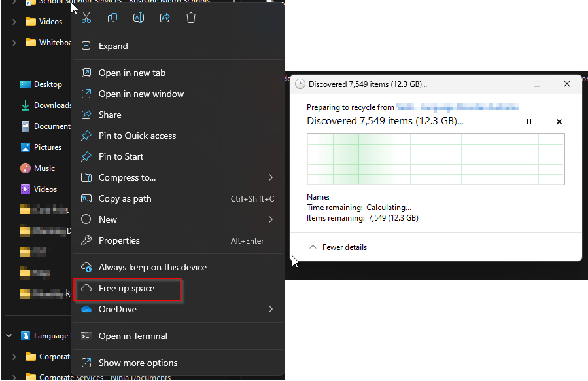Screen dimensions: 588x381
Task: Cancel the recycle operation with X
Action: pyautogui.click(x=559, y=122)
